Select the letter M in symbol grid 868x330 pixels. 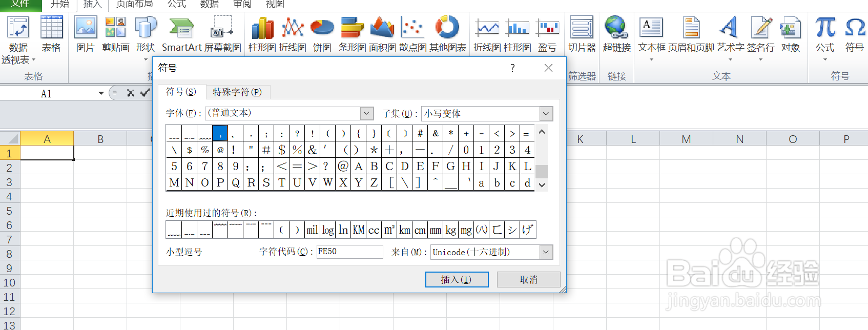point(174,183)
